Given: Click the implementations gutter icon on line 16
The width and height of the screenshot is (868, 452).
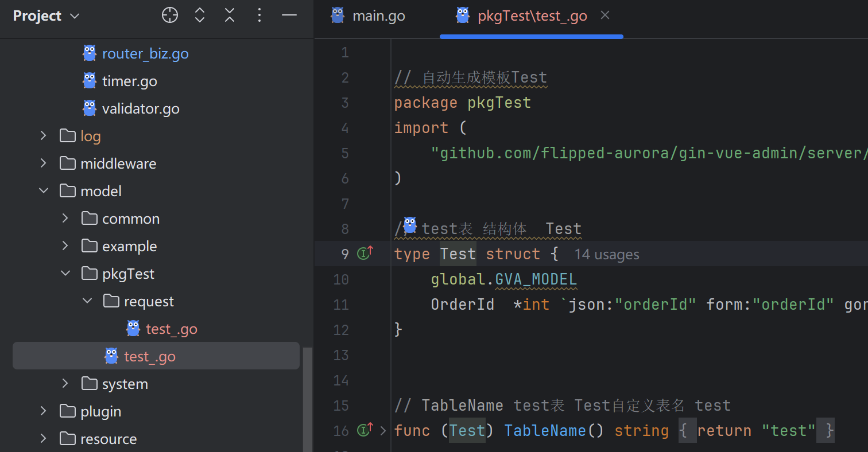Looking at the screenshot, I should pos(365,429).
